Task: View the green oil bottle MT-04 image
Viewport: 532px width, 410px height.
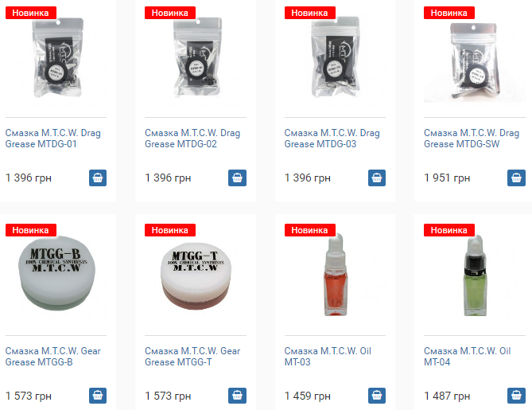Action: pyautogui.click(x=475, y=275)
